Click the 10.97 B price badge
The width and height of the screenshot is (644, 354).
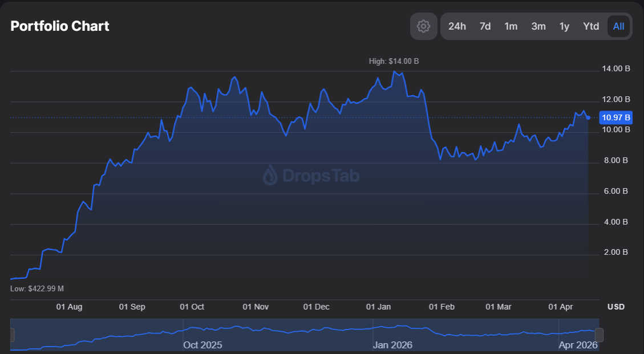(615, 117)
